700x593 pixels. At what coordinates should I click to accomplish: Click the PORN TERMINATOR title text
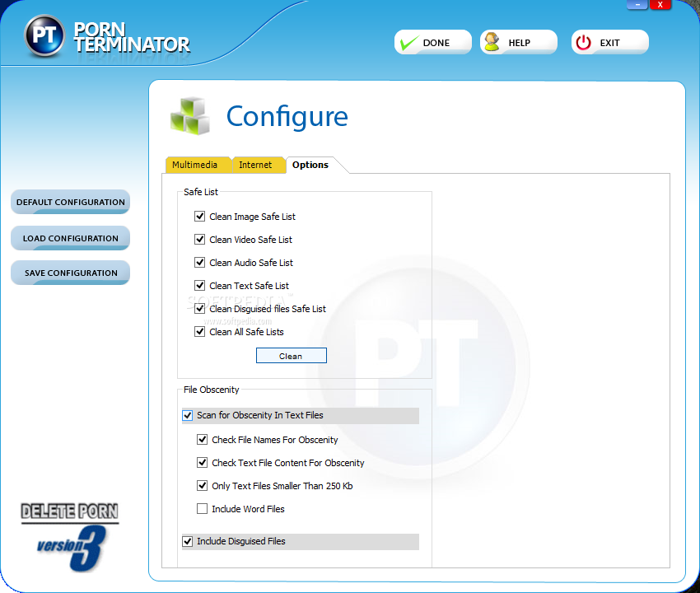point(132,38)
